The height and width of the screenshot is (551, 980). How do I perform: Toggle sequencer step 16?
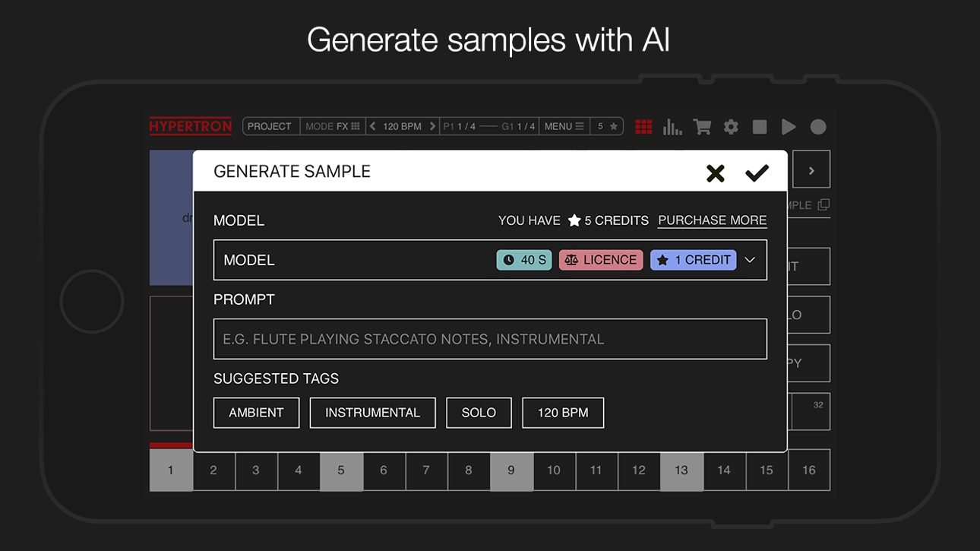click(809, 470)
